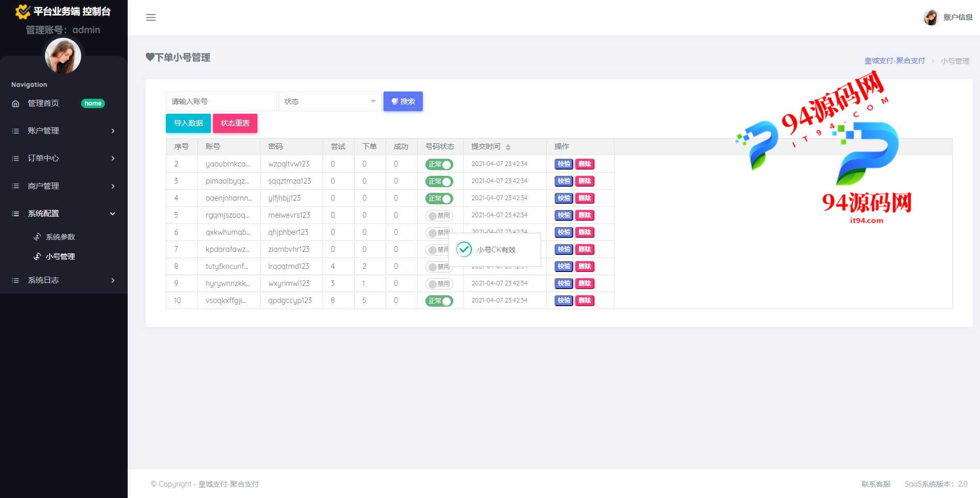Click 账户信息 text in top bar

[958, 17]
